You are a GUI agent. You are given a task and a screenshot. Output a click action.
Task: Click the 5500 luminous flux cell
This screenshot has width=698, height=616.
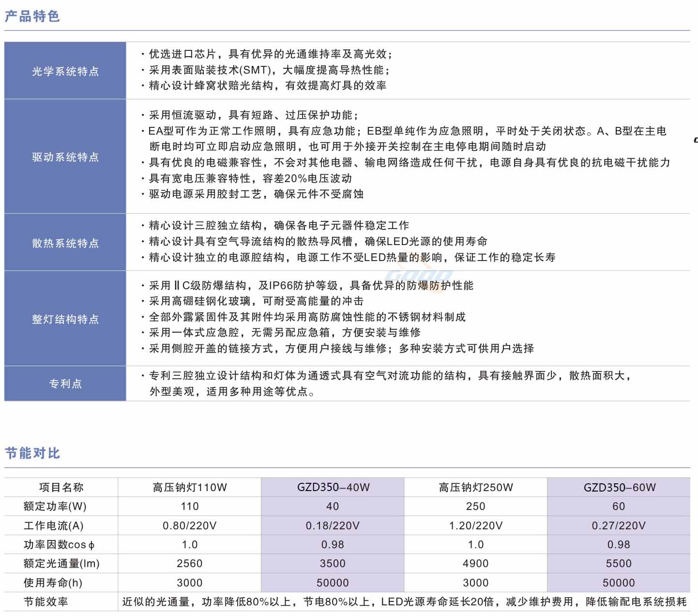(x=619, y=564)
